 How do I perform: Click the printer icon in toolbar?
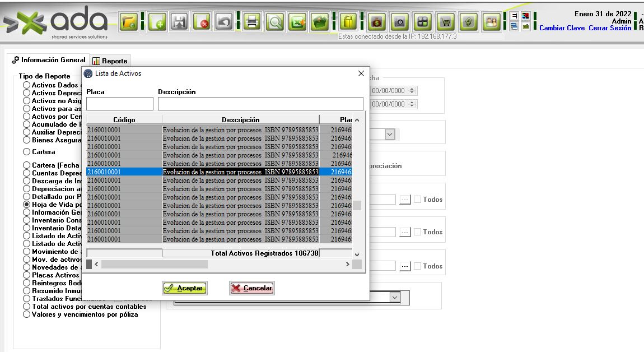coord(252,22)
